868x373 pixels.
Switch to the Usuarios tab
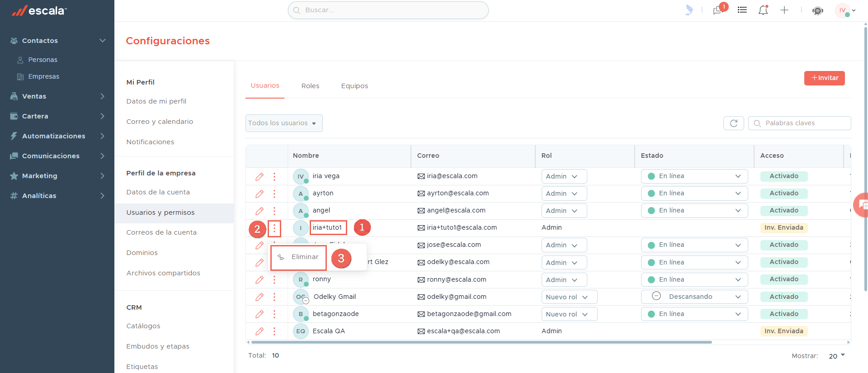pyautogui.click(x=265, y=85)
